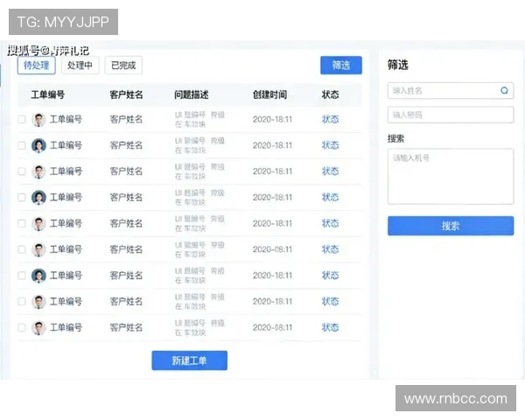
Task: Open the avatar in the third ticket row
Action: [38, 171]
